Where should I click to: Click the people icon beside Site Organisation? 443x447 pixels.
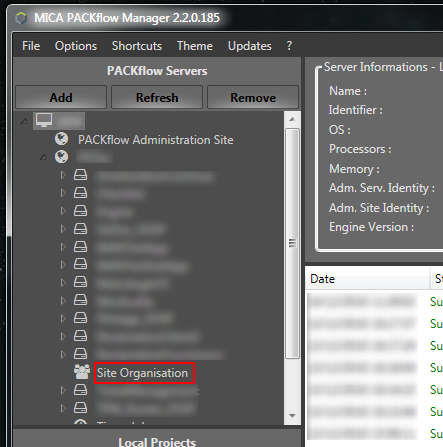[x=82, y=371]
